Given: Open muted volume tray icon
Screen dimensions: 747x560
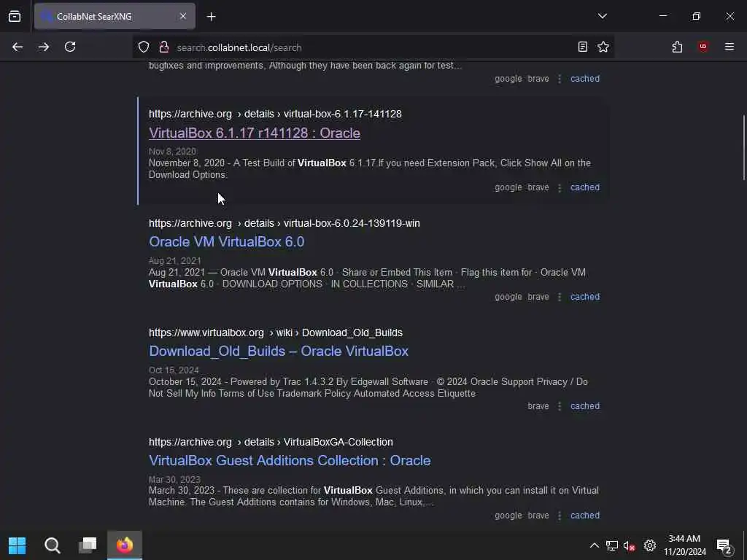Looking at the screenshot, I should (x=630, y=545).
